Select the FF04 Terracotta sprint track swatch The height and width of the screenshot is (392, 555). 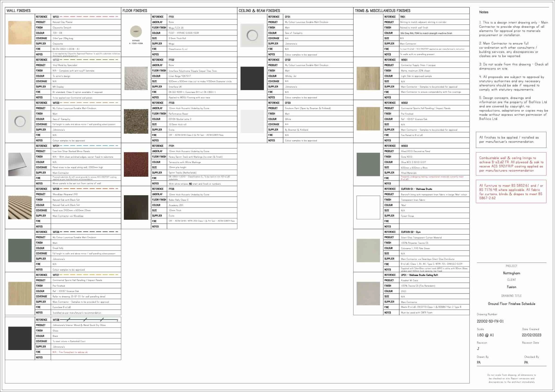click(136, 164)
